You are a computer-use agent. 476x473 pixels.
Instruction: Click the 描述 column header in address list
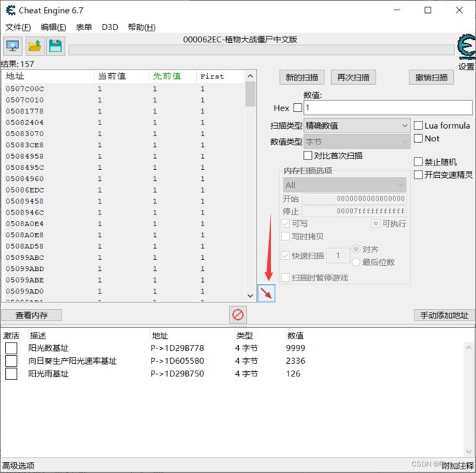pos(38,335)
